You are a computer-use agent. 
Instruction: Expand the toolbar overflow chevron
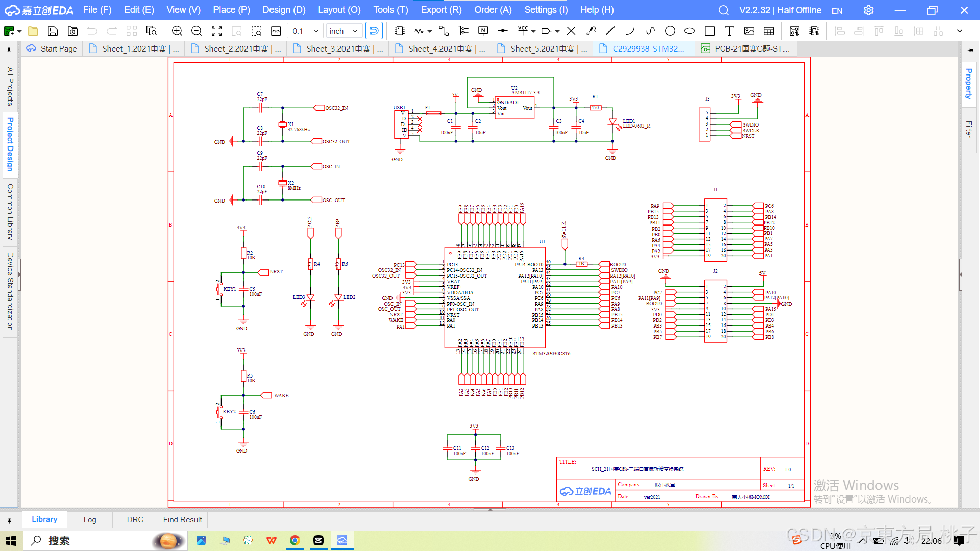(x=960, y=31)
